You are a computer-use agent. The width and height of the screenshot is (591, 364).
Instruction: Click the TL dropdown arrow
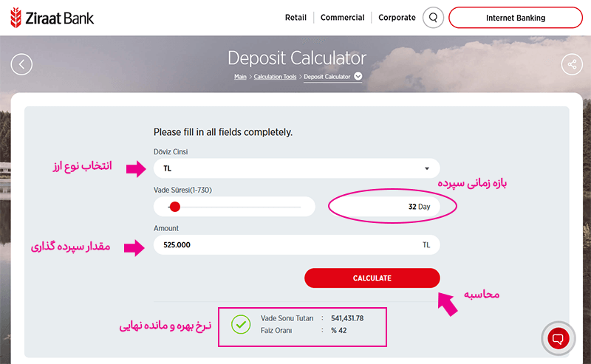pyautogui.click(x=427, y=168)
